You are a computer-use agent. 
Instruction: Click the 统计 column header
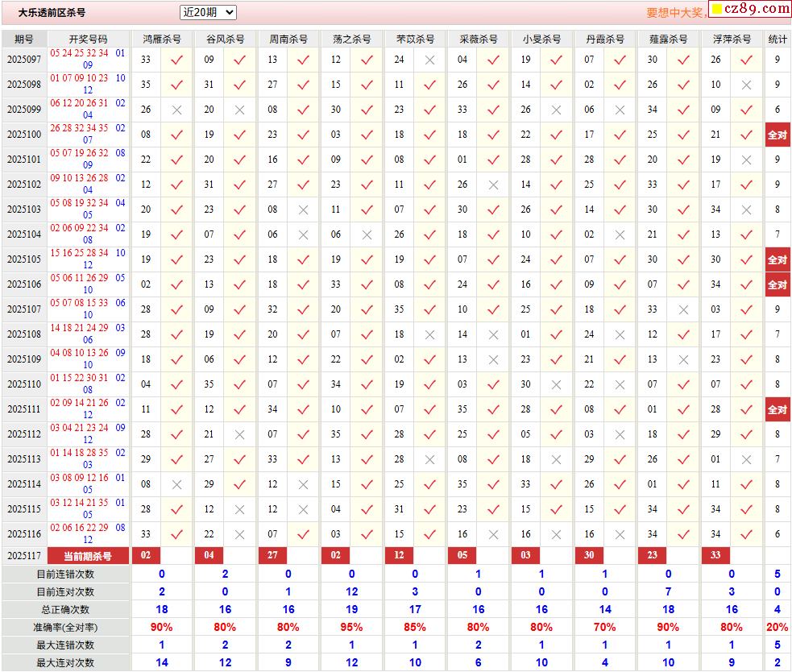[x=777, y=39]
